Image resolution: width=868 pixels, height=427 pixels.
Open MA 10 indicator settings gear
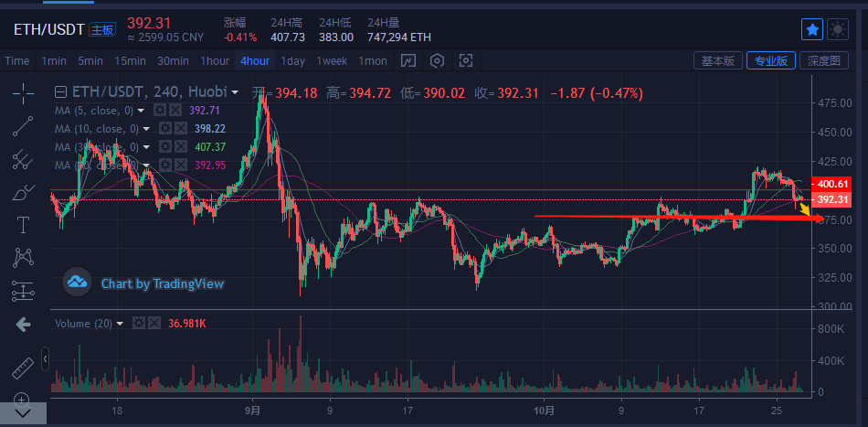pyautogui.click(x=165, y=129)
